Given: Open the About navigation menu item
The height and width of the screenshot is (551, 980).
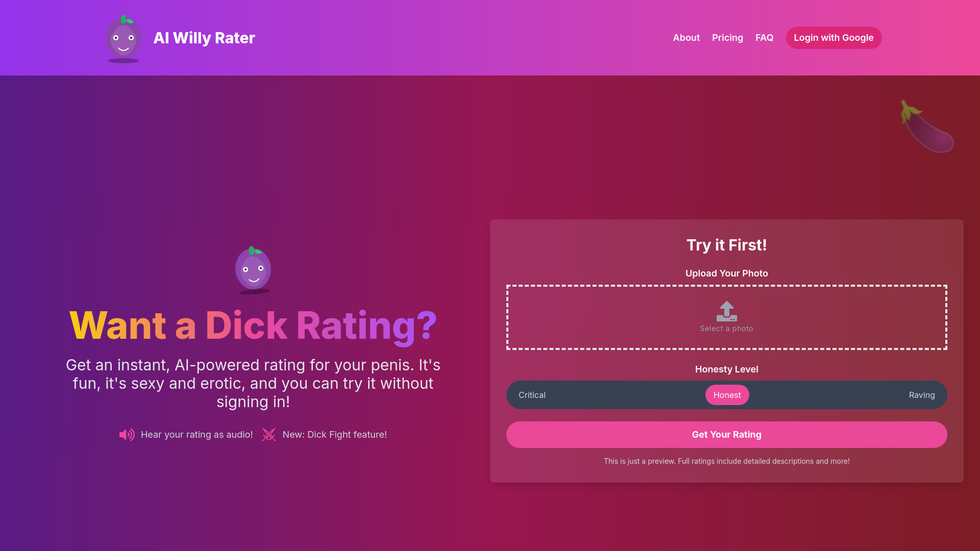Looking at the screenshot, I should [x=687, y=38].
